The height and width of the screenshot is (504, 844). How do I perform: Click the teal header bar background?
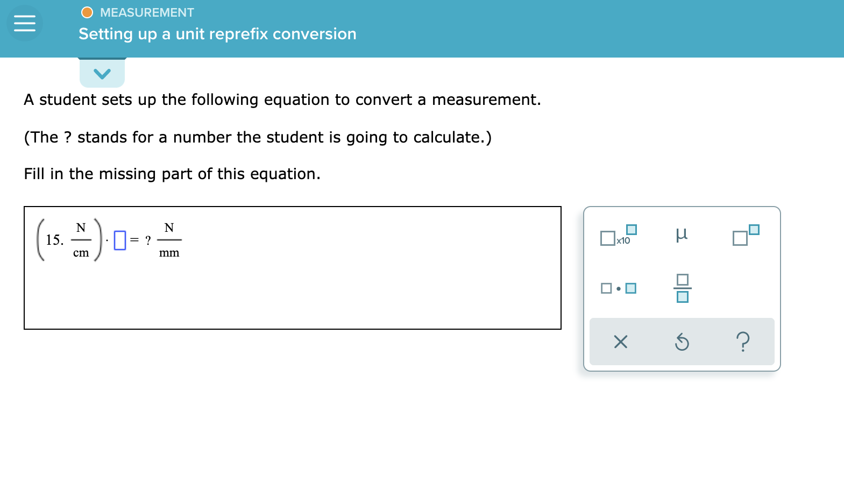(x=484, y=27)
